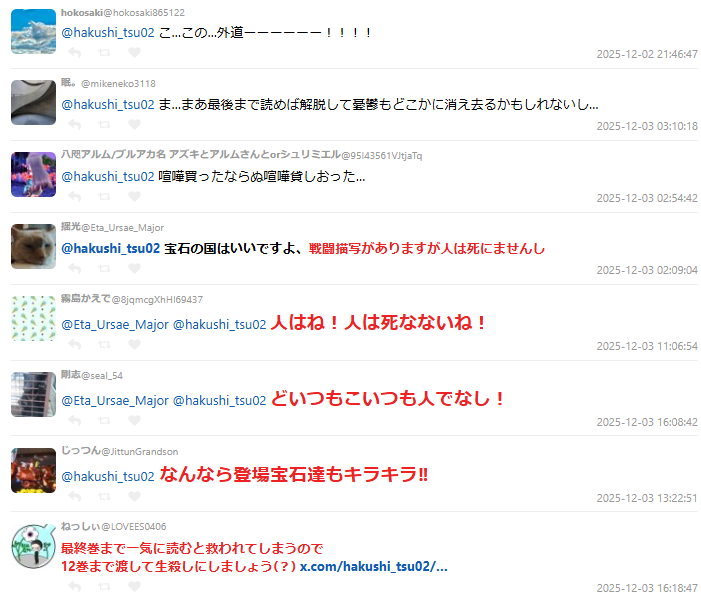Retweet the @mikeneko3118 tweet
701x596 pixels.
(x=105, y=124)
